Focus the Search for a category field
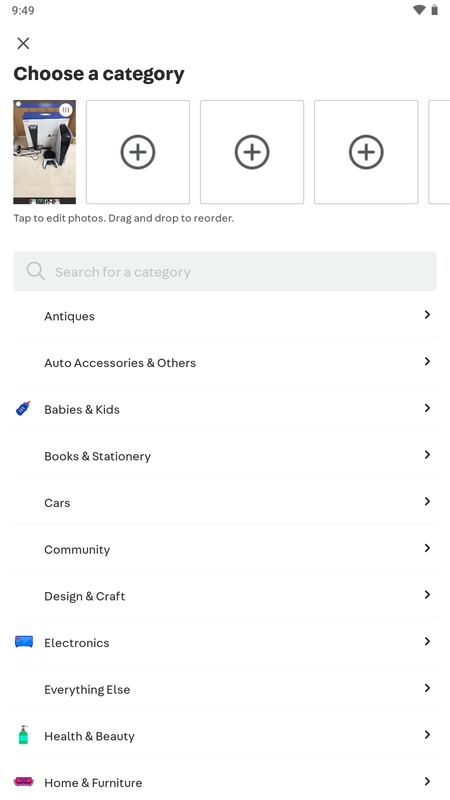 (225, 271)
